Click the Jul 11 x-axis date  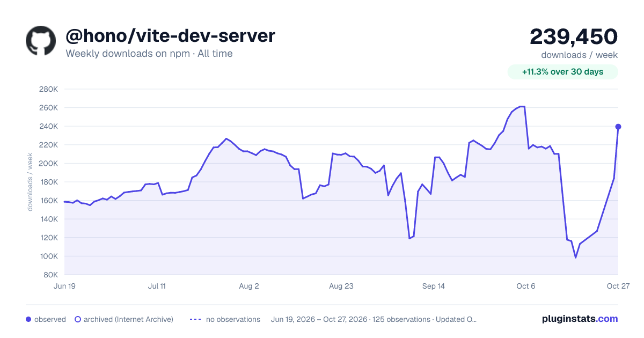point(157,286)
